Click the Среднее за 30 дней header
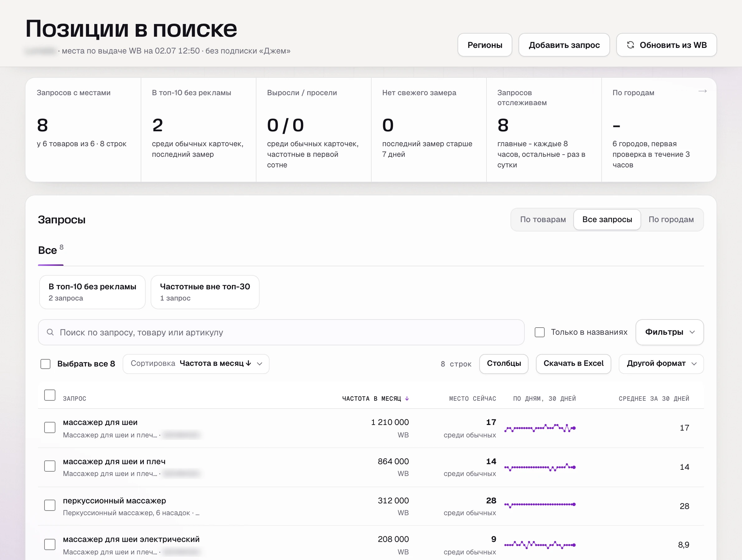Screen dimensions: 742x560 pos(654,399)
